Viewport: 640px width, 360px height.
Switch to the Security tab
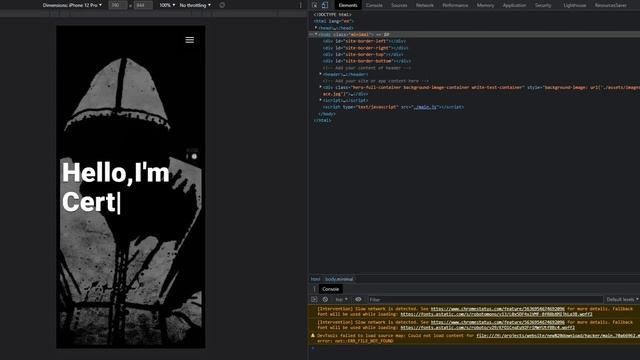[x=543, y=5]
